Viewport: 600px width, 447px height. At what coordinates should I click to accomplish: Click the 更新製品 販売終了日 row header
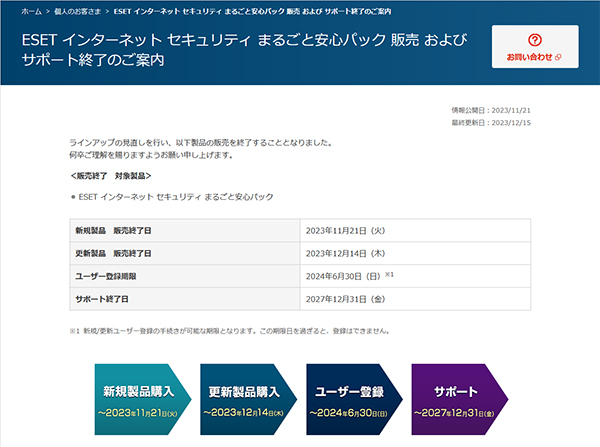[185, 253]
